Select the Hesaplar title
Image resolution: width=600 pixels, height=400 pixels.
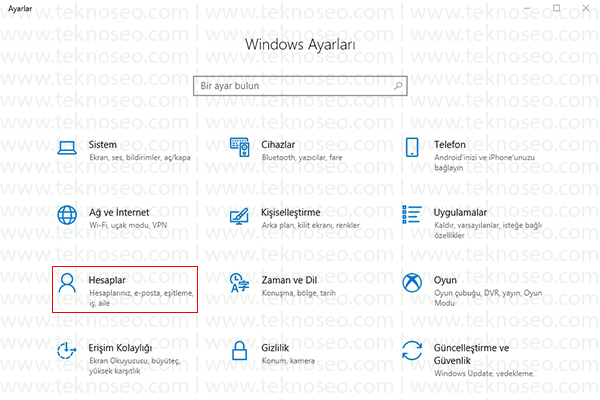point(107,280)
